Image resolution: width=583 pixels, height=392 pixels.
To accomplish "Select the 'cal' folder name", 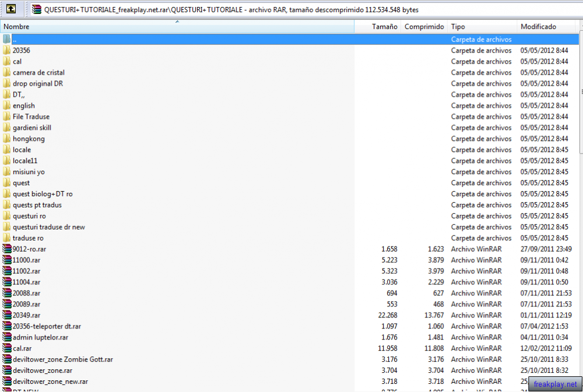I will pyautogui.click(x=17, y=61).
